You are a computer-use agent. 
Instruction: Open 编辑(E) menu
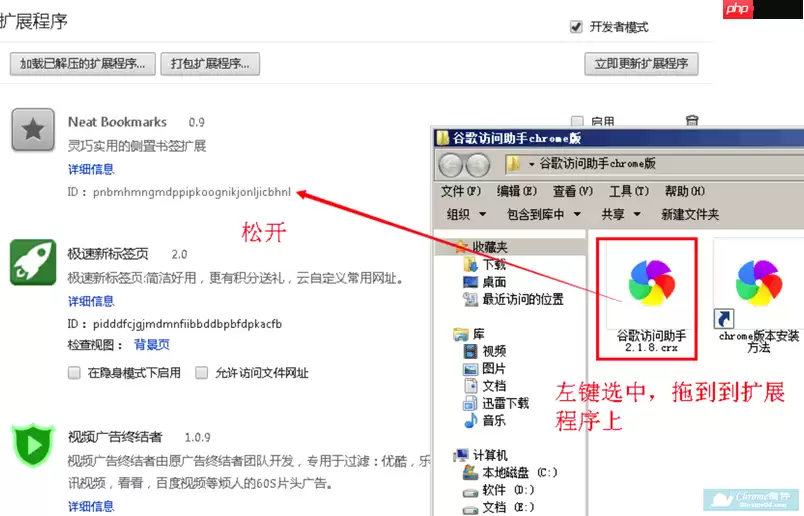(x=517, y=191)
